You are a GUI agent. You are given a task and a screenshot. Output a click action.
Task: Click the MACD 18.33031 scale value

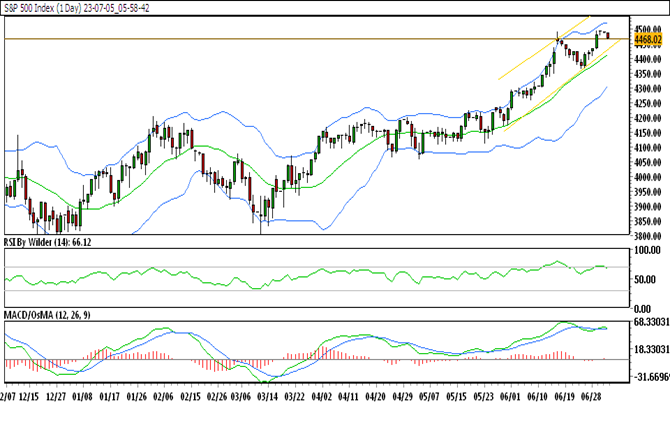pyautogui.click(x=652, y=349)
